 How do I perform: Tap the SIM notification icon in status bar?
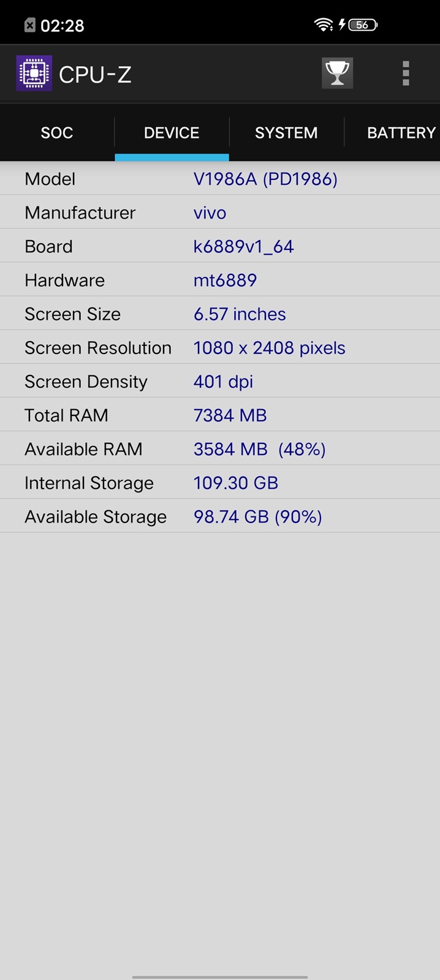[x=30, y=25]
